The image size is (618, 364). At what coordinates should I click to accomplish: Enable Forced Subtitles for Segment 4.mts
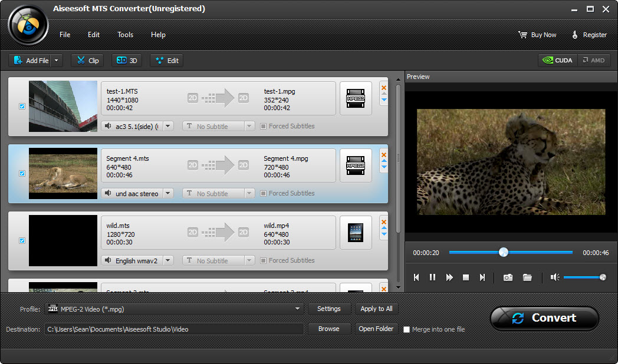[x=263, y=193]
